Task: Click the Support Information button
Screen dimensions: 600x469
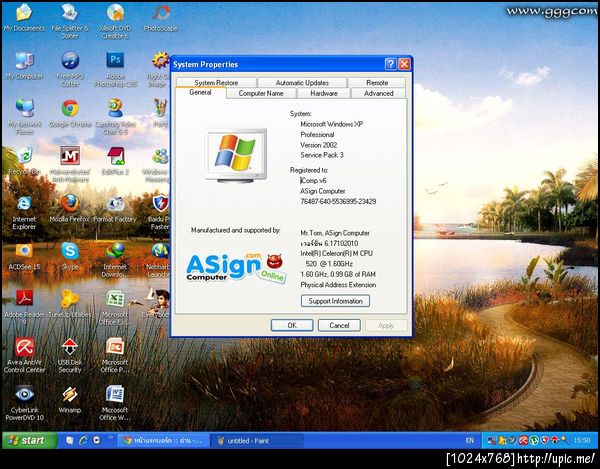Action: coord(335,301)
